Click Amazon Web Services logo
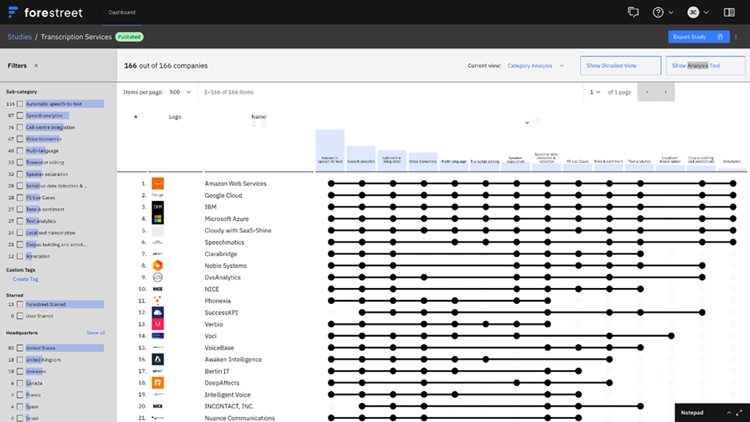 (157, 183)
